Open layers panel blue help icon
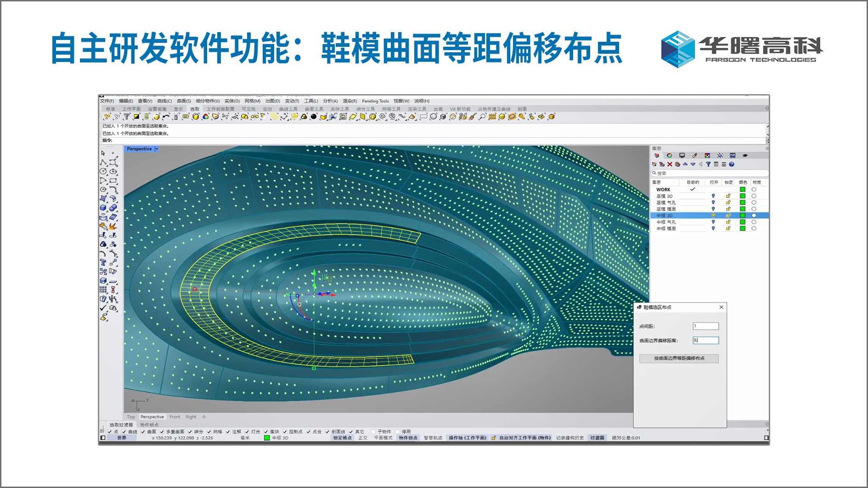This screenshot has height=488, width=868. point(732,164)
